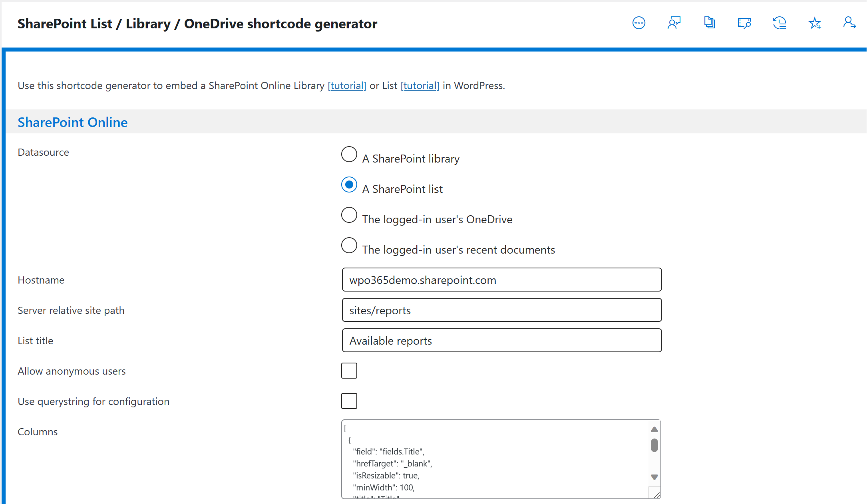The width and height of the screenshot is (867, 504).
Task: Click the Allow anonymous users label
Action: 72,371
